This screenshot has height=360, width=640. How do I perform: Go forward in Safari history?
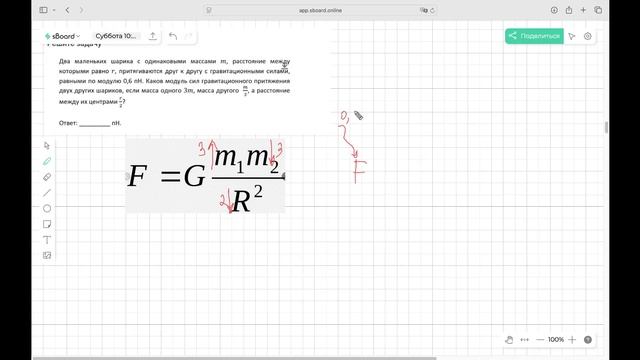pyautogui.click(x=81, y=10)
